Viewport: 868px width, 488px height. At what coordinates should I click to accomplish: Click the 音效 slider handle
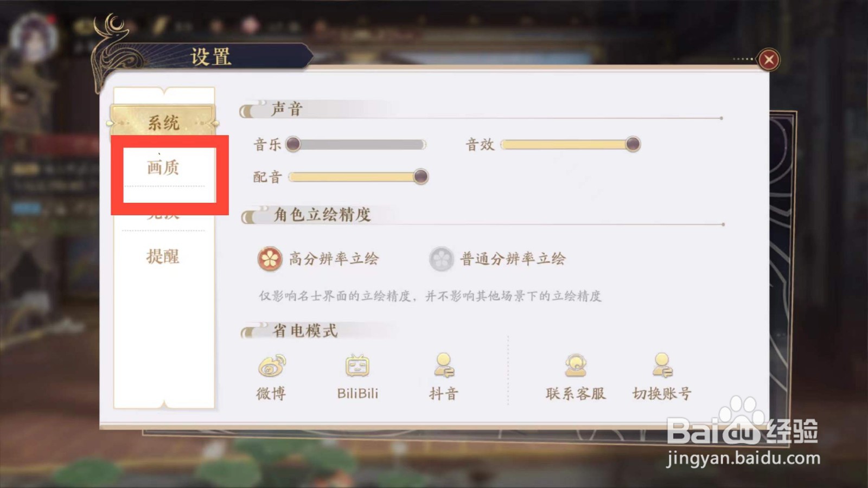click(633, 144)
